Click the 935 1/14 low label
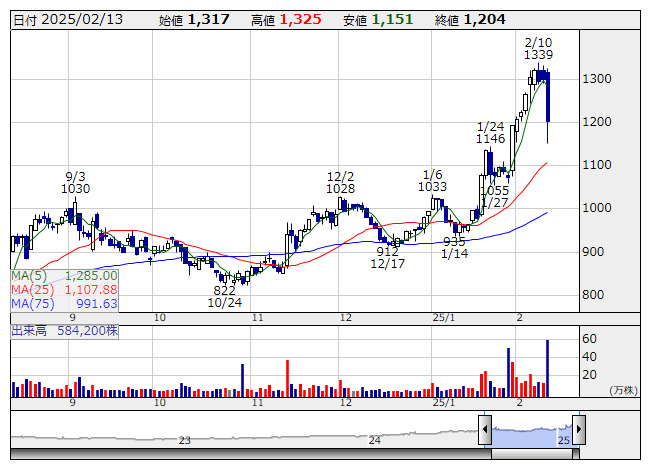Image resolution: width=653 pixels, height=470 pixels. [454, 247]
